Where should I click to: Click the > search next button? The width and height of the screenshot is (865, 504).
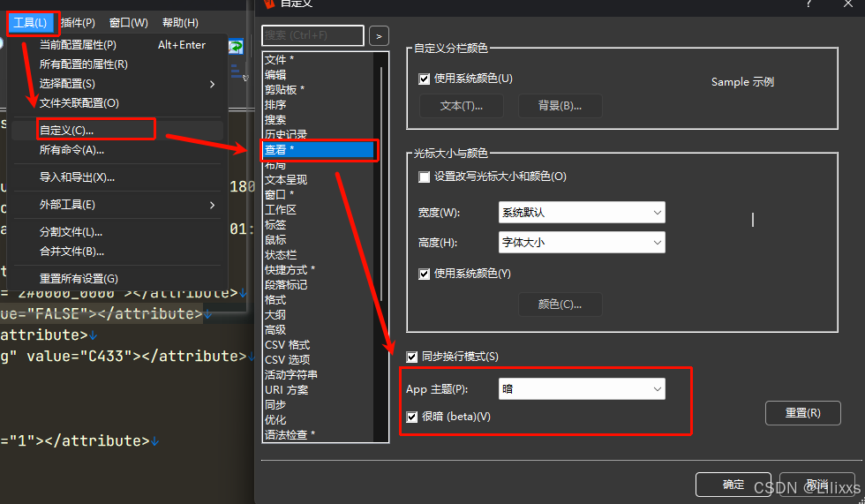point(379,36)
